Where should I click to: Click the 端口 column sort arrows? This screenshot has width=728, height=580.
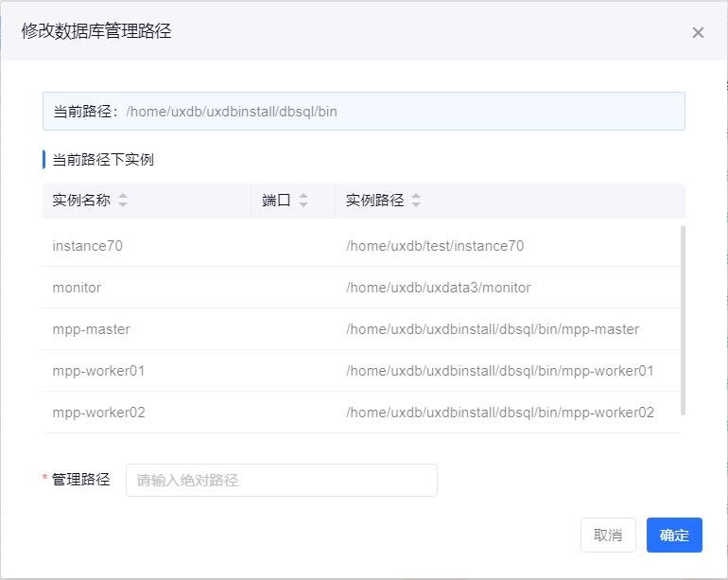[x=303, y=201]
